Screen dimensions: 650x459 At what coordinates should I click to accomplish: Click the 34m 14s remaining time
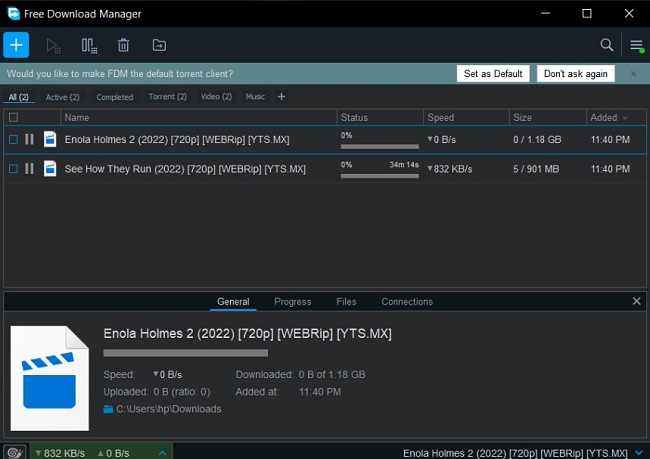point(404,165)
